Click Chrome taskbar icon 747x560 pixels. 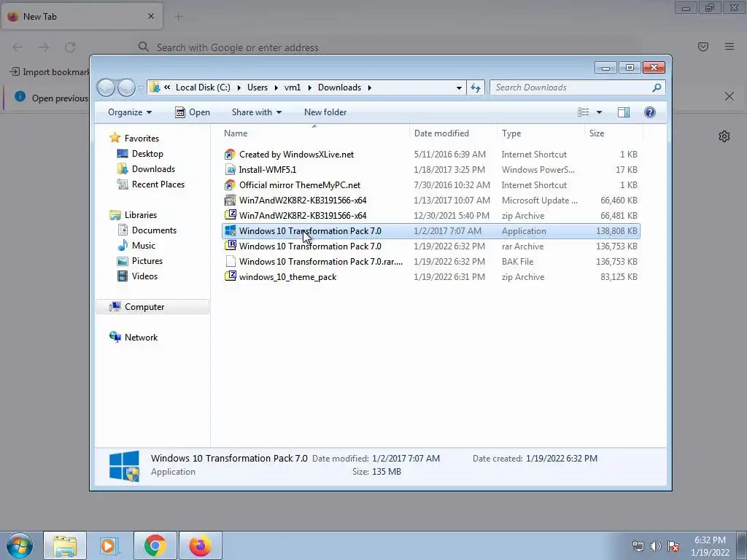tap(155, 545)
